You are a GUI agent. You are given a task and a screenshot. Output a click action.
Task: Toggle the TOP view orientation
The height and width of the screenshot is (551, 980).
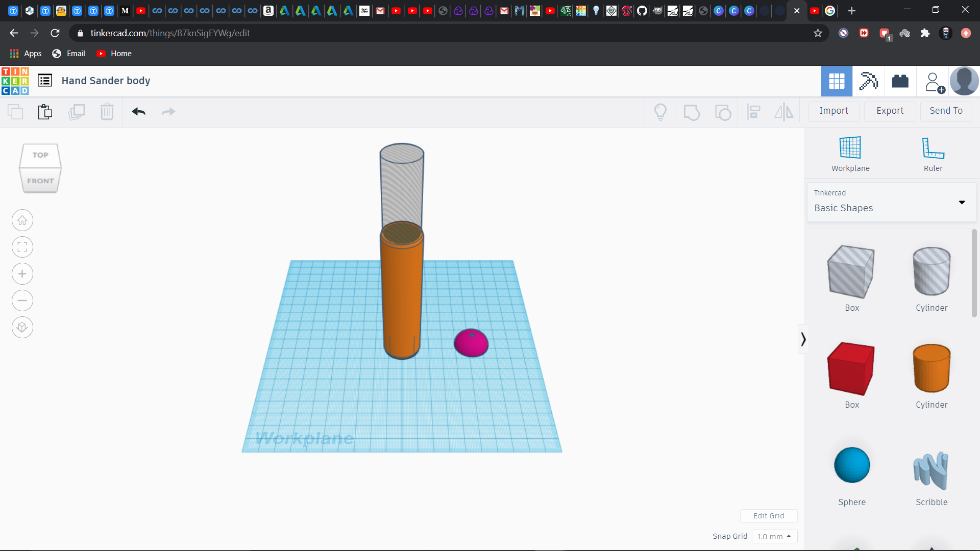click(x=40, y=154)
